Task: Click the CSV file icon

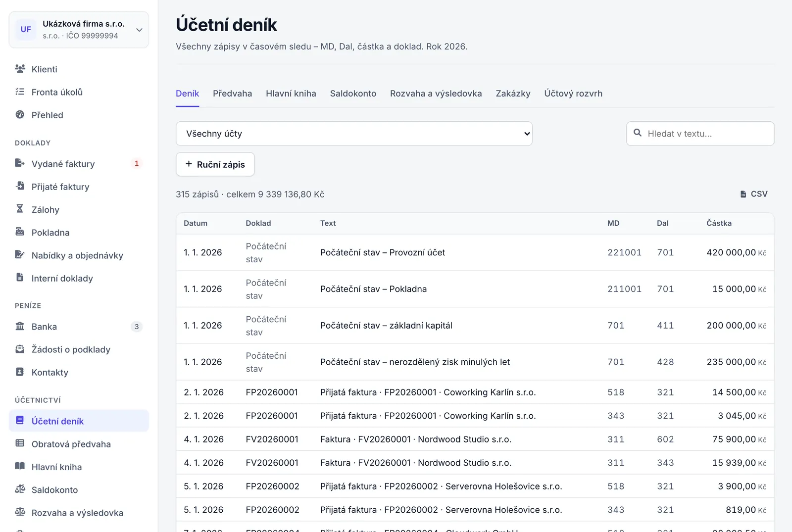Action: click(x=743, y=194)
